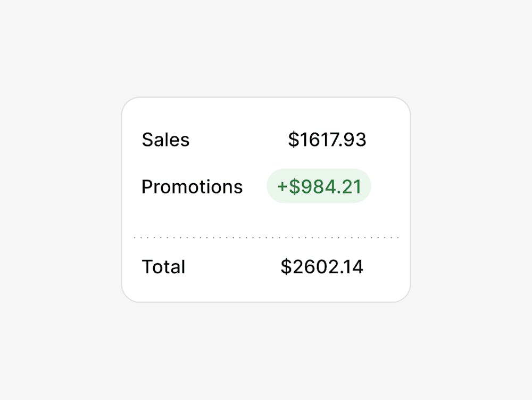The width and height of the screenshot is (532, 400).
Task: Open the green +$984.21 promotions badge
Action: [x=319, y=186]
